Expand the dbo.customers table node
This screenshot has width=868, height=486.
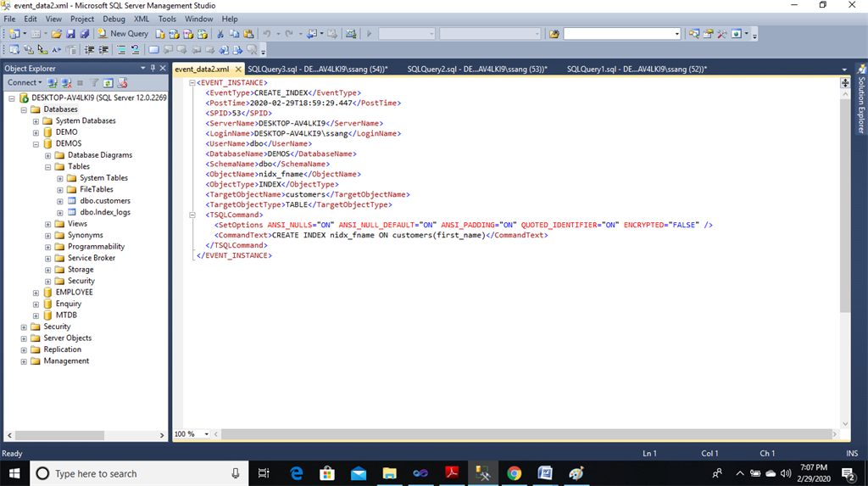click(x=60, y=201)
